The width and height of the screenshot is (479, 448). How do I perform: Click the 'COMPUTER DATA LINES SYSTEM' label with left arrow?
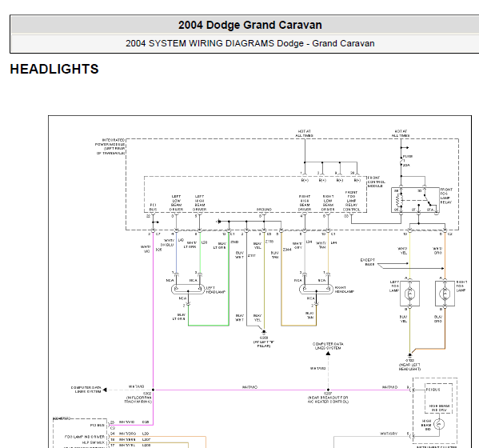[86, 390]
